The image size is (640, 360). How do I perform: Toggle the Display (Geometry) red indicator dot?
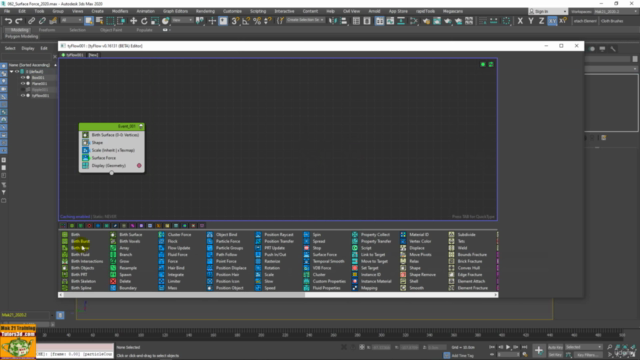[x=139, y=166]
